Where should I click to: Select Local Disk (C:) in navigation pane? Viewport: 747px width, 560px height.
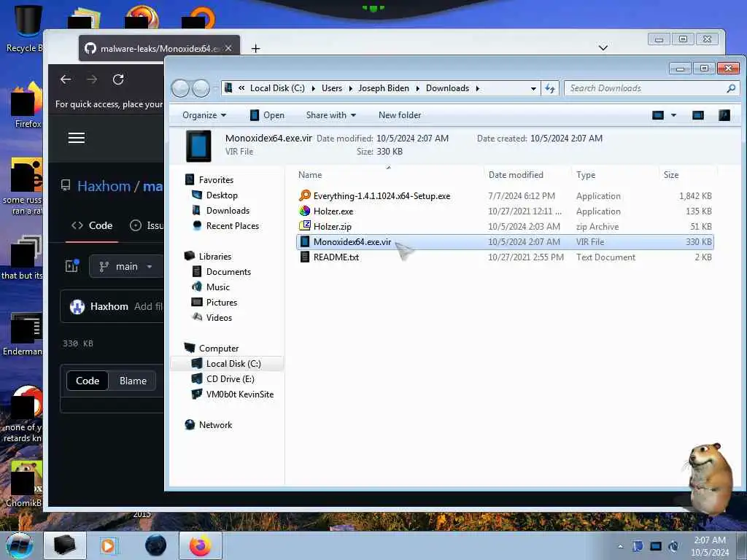233,364
